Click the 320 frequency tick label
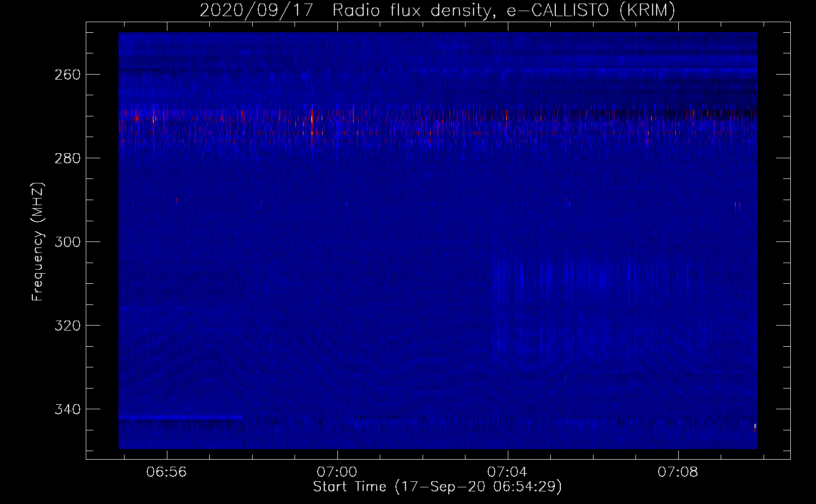816x504 pixels. pyautogui.click(x=67, y=326)
